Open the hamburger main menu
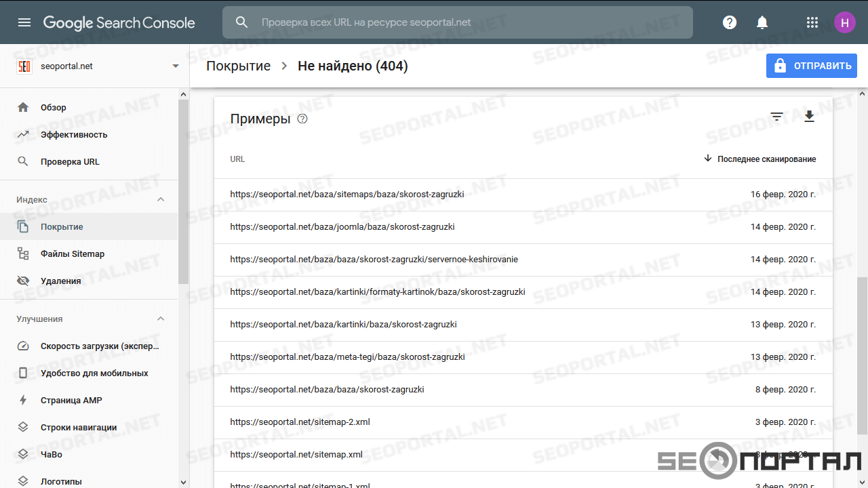Image resolution: width=868 pixels, height=488 pixels. [24, 22]
